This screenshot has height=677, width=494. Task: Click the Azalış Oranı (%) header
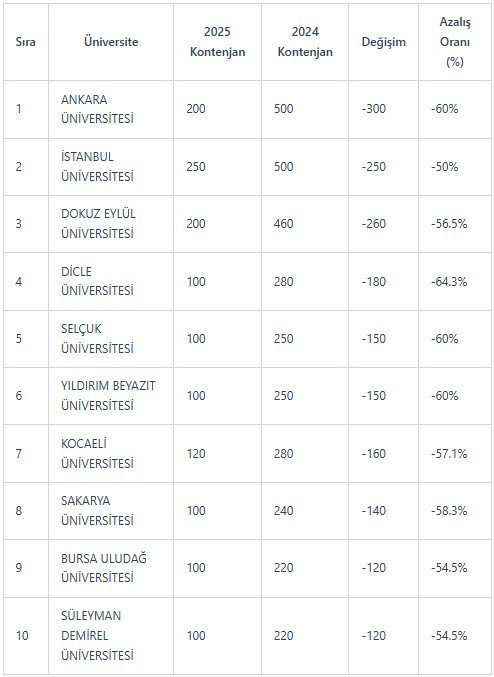(455, 42)
